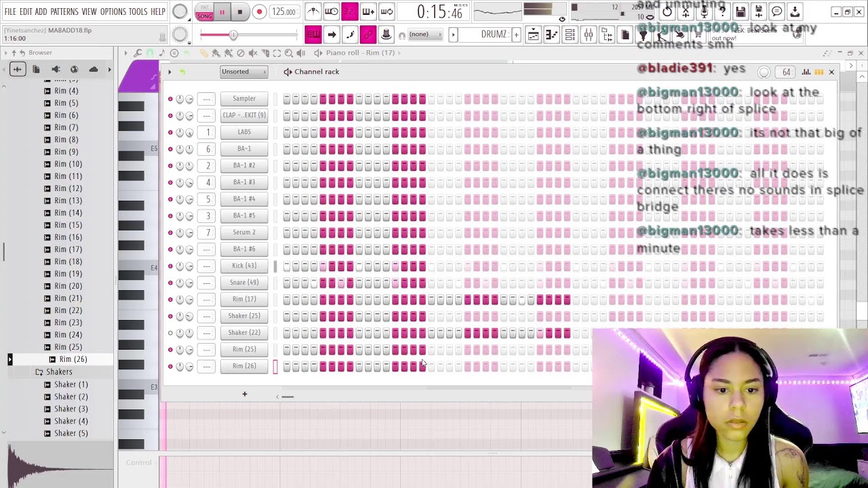Screen dimensions: 868x488
Task: Open mixer track selector 6 for BA-1
Action: [208, 149]
